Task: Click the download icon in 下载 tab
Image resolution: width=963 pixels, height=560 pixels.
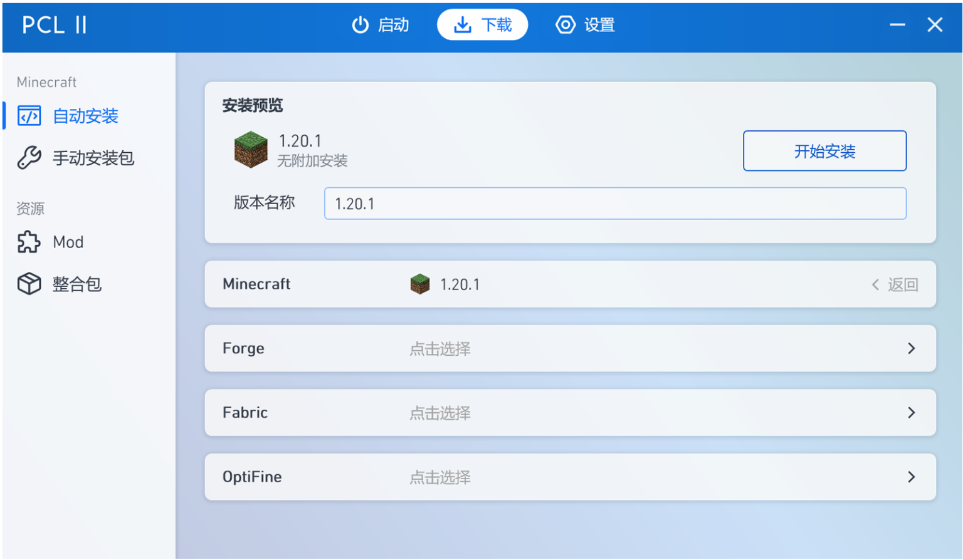Action: coord(462,24)
